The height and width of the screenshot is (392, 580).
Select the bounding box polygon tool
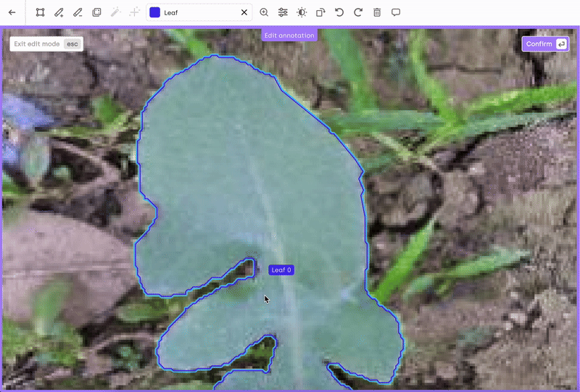pyautogui.click(x=40, y=12)
